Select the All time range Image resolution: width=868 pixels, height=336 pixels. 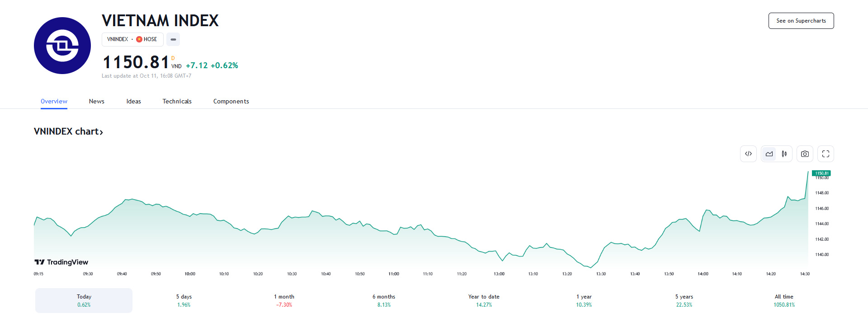(x=784, y=300)
